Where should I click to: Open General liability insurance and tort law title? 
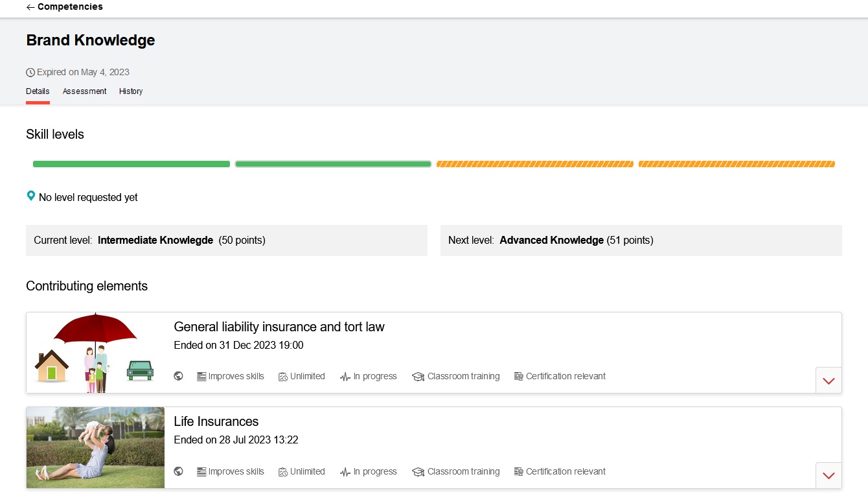279,327
